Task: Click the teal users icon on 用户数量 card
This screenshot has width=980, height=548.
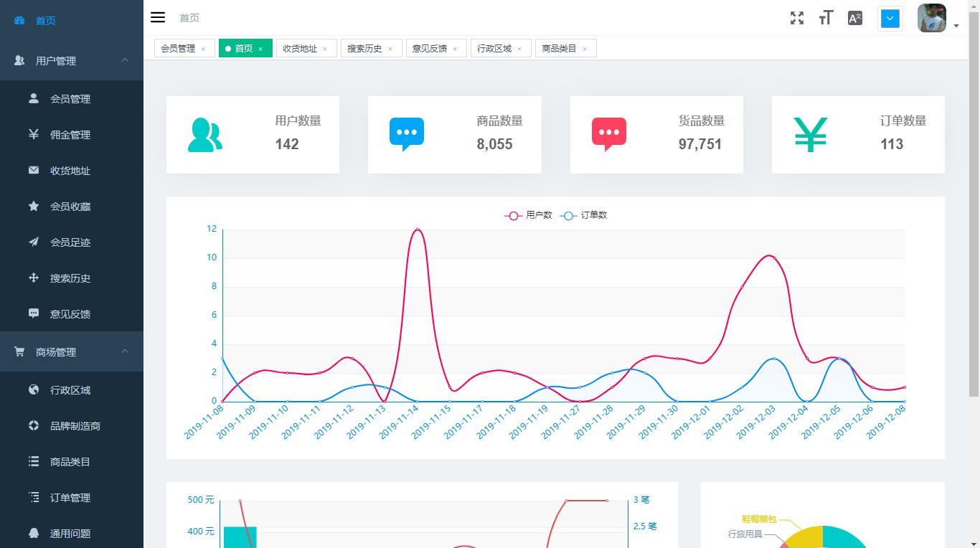Action: point(205,134)
